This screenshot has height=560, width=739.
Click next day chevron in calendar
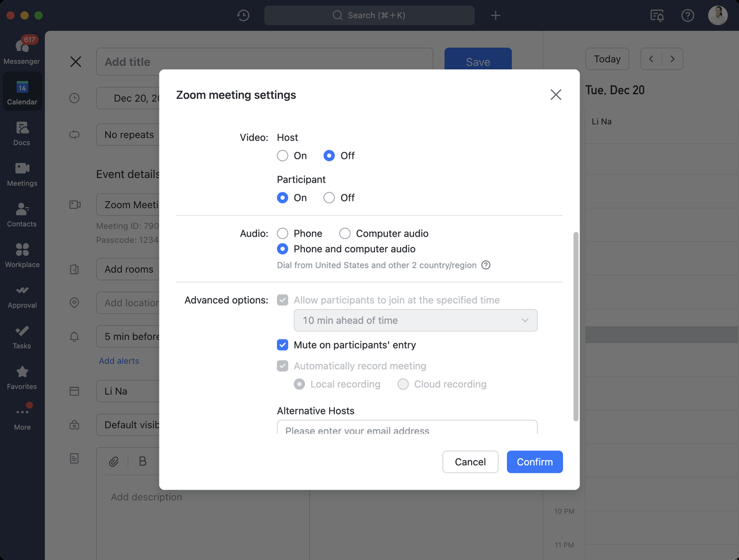[x=672, y=59]
